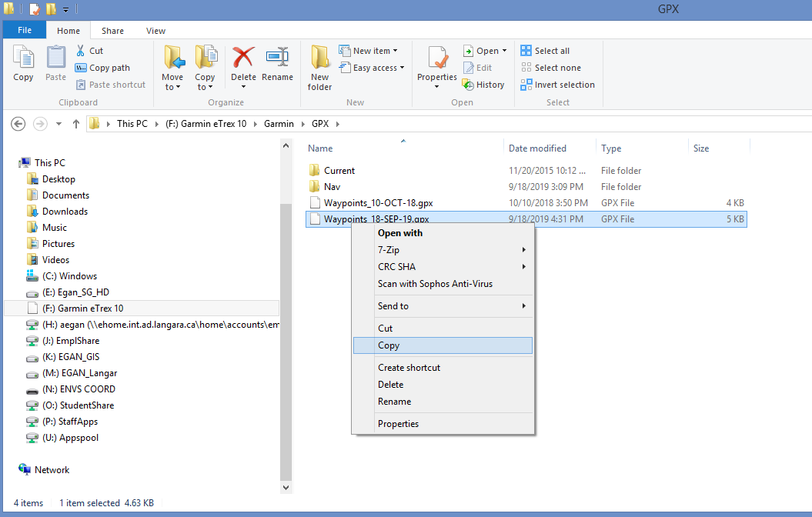Open Properties from the ribbon

tap(437, 58)
